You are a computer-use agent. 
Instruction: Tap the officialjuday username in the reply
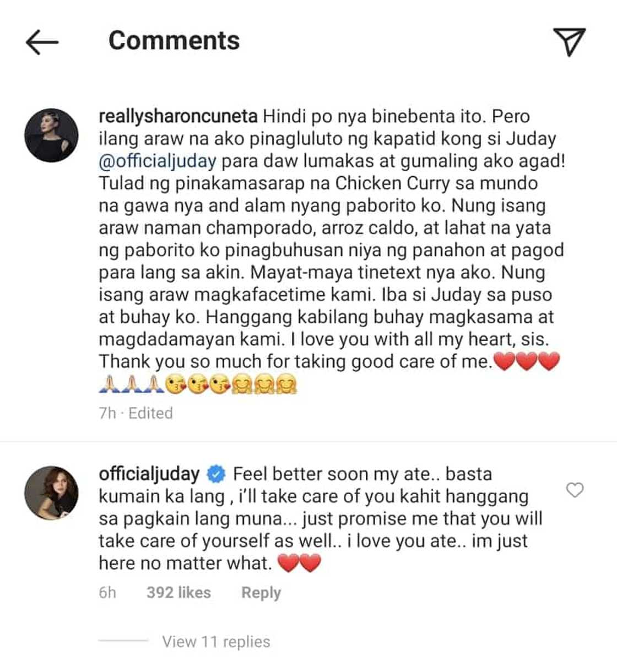click(149, 474)
